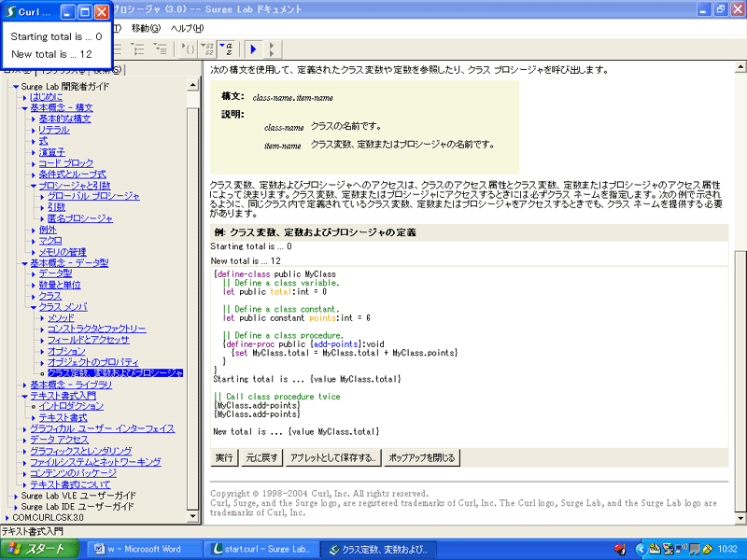Click the wireless network connection tray icon

click(682, 549)
